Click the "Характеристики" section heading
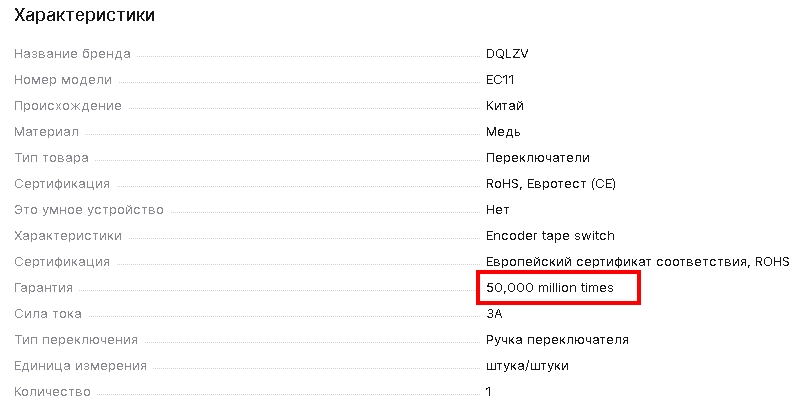 pos(84,16)
